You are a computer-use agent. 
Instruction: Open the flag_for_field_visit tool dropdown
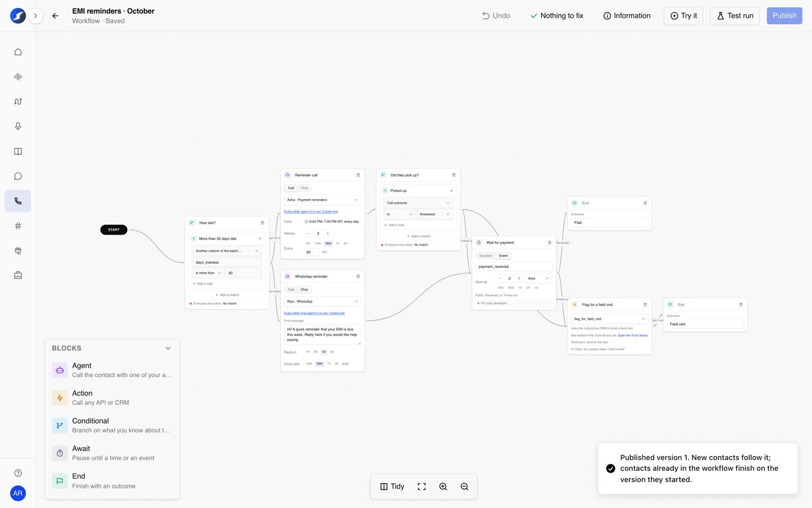point(610,319)
